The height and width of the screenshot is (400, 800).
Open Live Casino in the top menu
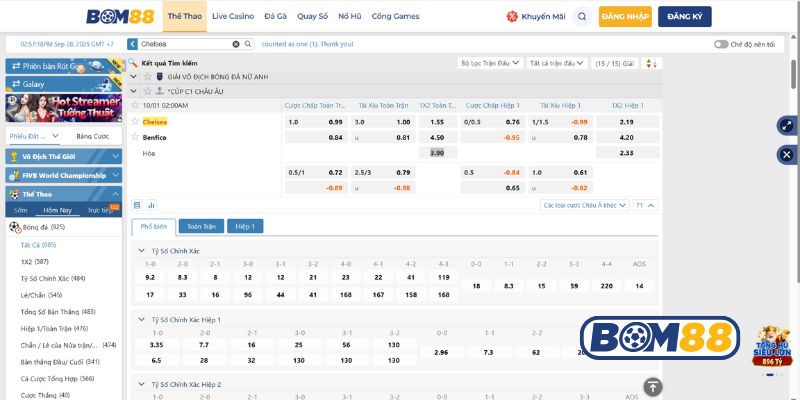[x=233, y=16]
